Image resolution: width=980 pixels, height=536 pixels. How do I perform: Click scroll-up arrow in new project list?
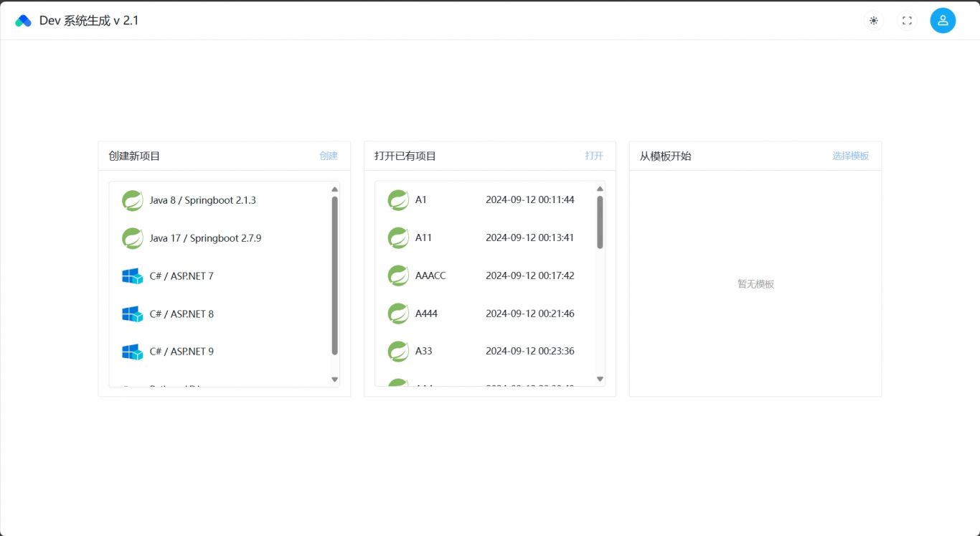[334, 189]
